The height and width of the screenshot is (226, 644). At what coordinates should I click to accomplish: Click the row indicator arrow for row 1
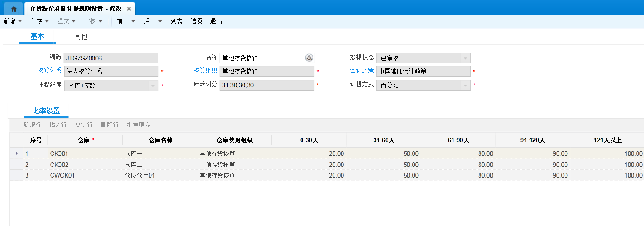17,153
